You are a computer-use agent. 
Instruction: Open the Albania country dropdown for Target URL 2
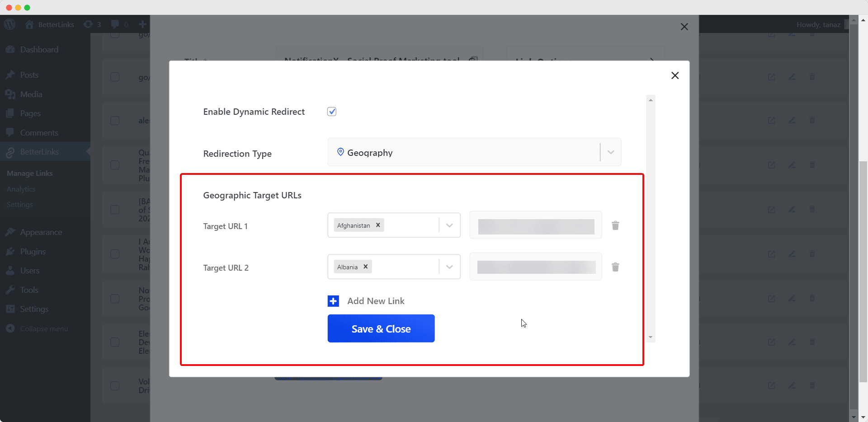(x=449, y=267)
